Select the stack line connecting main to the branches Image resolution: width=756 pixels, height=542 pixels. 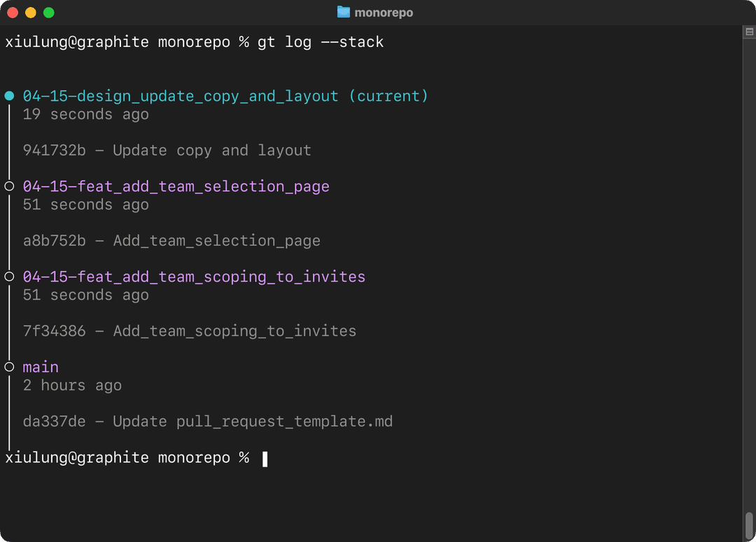(x=9, y=322)
